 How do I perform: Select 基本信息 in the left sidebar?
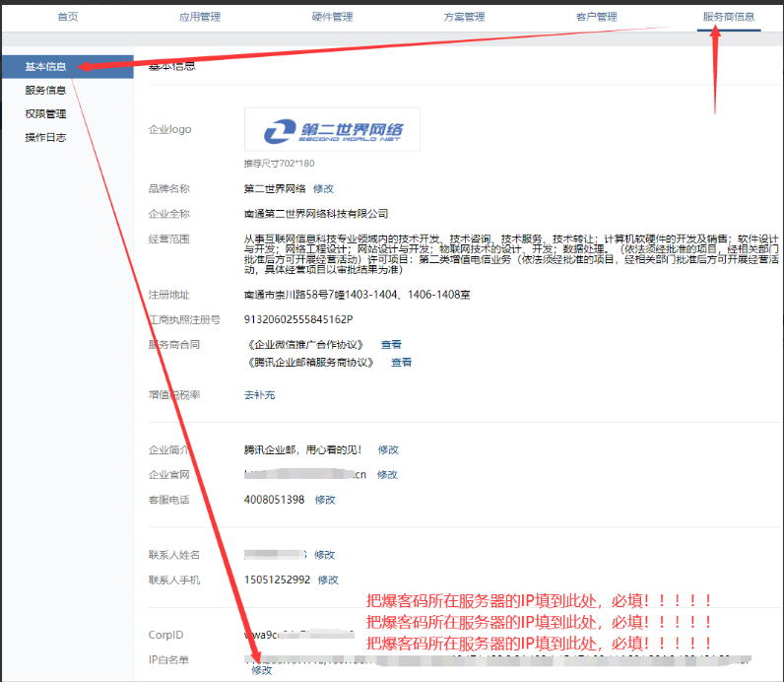click(46, 67)
